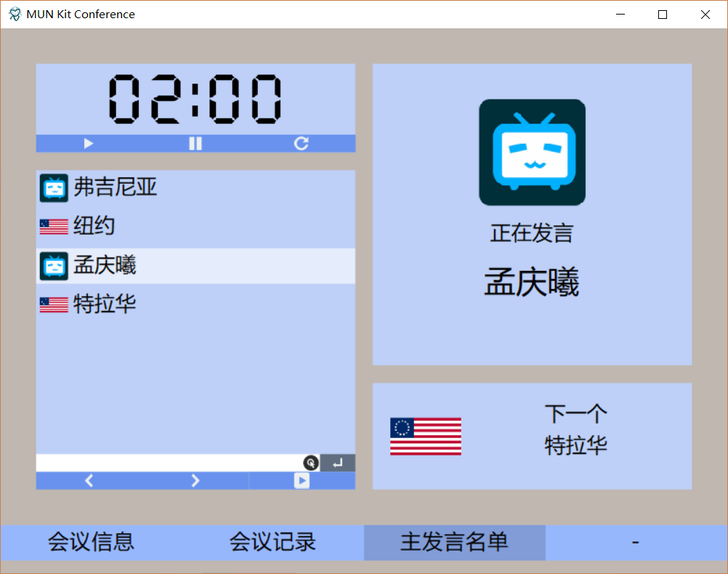Click inside the empty text input field
The width and height of the screenshot is (728, 574).
coord(167,462)
